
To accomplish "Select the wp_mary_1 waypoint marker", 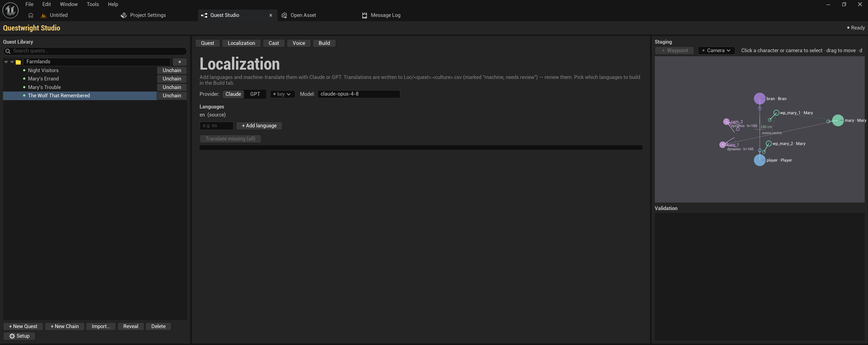I will [x=776, y=113].
